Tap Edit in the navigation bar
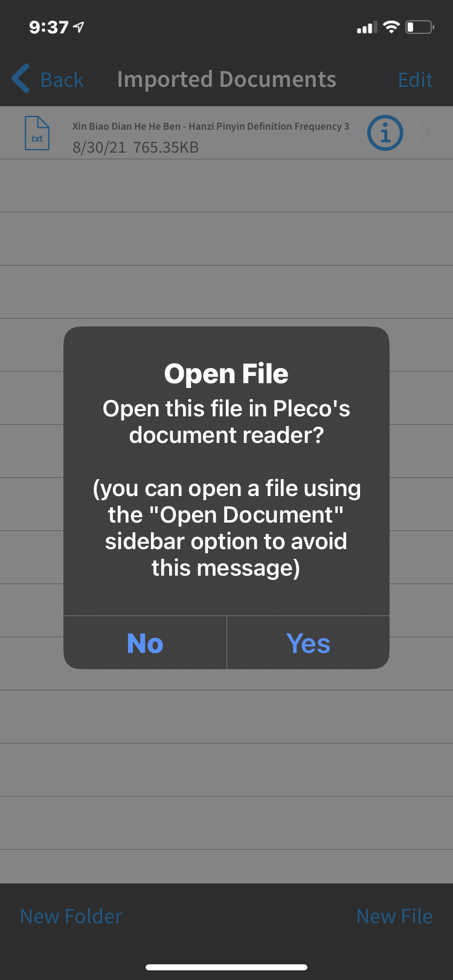Viewport: 453px width, 980px height. (416, 80)
